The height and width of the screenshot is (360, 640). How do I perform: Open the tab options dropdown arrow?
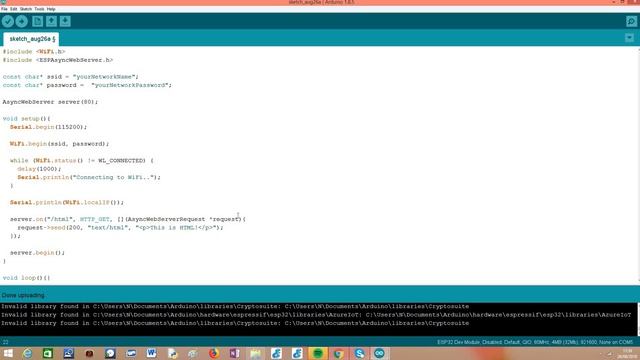coord(629,38)
